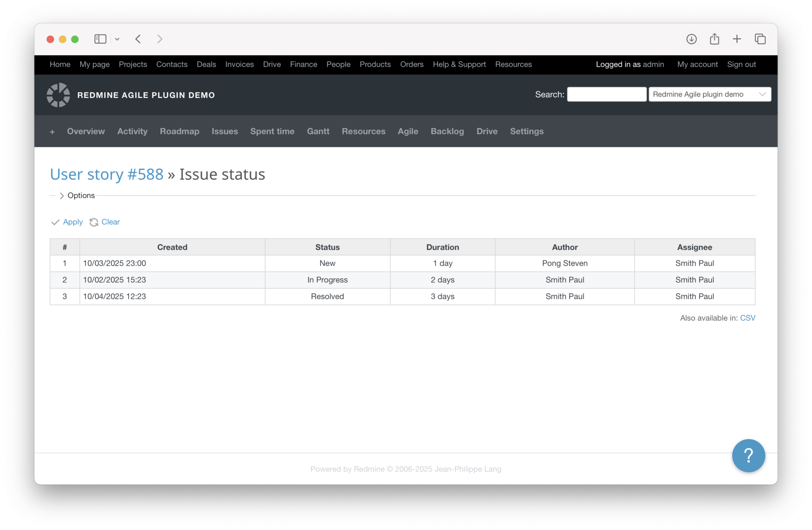Click the Apply link

[72, 222]
